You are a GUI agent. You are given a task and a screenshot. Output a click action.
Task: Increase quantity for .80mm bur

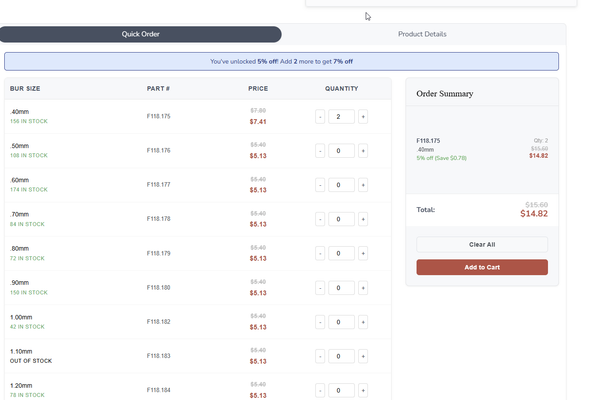(x=363, y=253)
